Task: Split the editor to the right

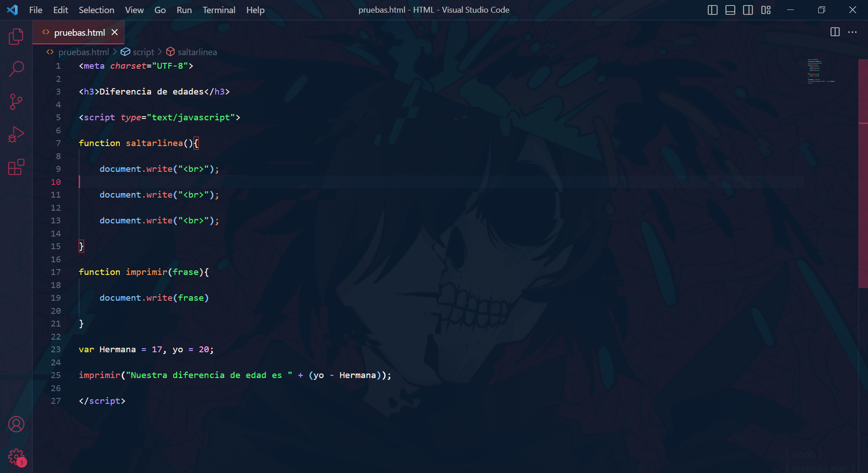Action: 835,32
